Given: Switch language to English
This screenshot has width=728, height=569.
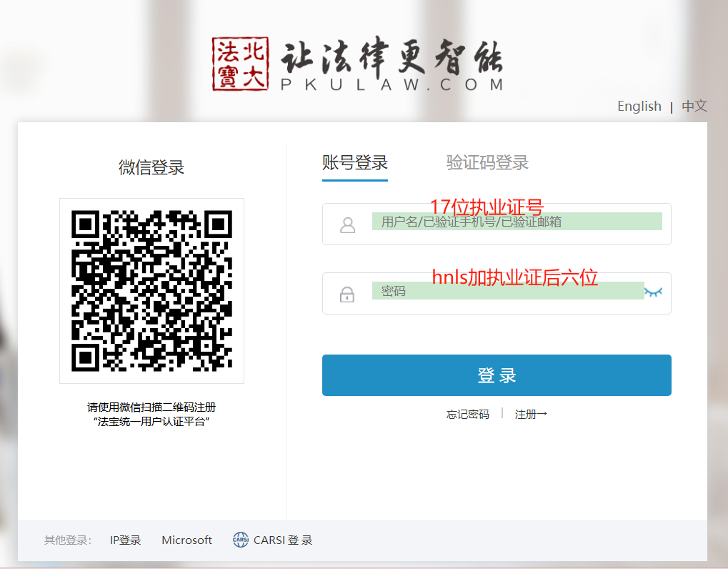Looking at the screenshot, I should pyautogui.click(x=639, y=107).
